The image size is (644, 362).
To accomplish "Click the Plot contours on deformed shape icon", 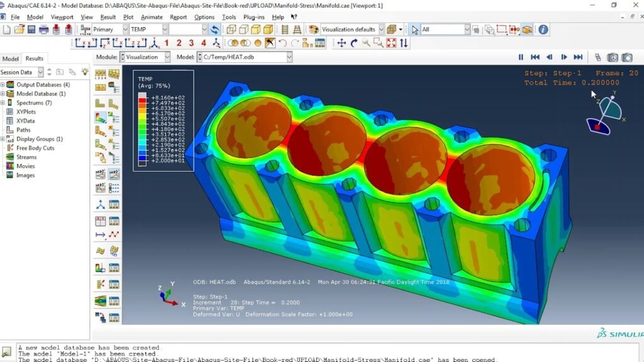I will click(101, 118).
